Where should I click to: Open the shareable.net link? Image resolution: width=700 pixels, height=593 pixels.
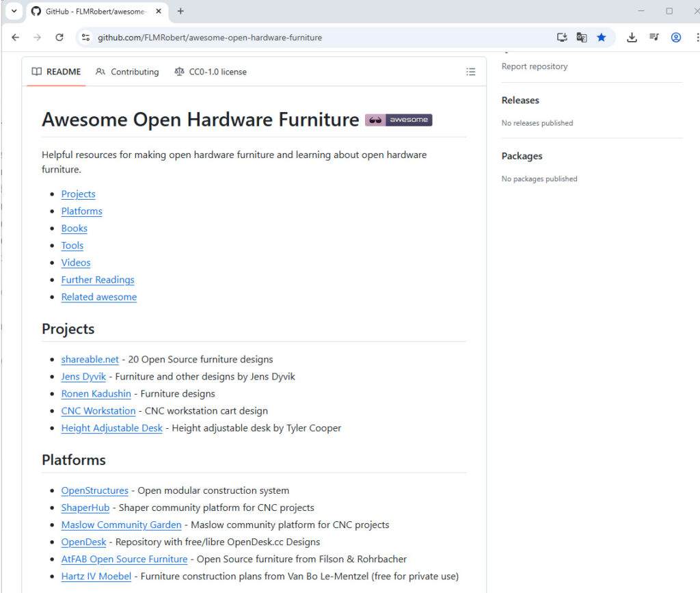(90, 359)
